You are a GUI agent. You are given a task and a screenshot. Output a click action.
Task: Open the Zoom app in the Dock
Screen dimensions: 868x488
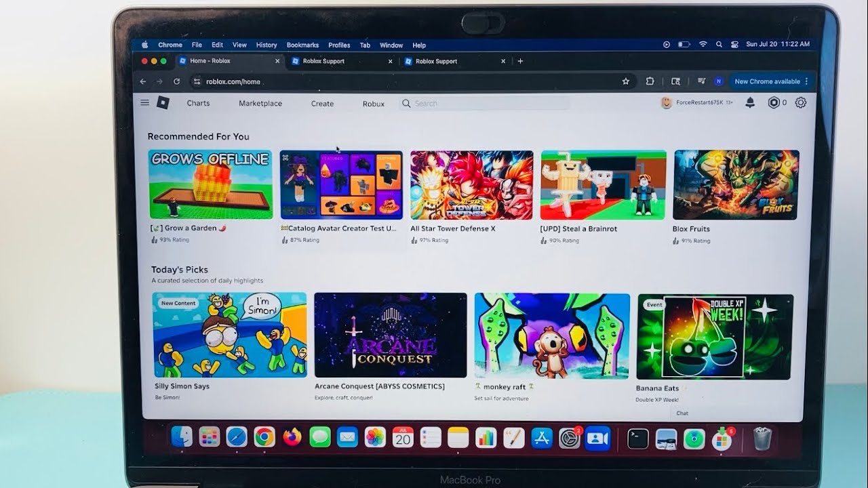597,439
